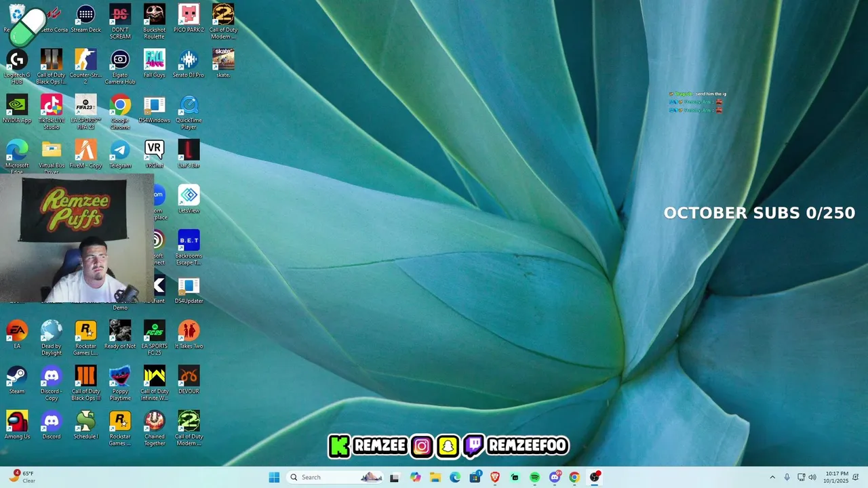
Task: Open the volume speaker tray icon
Action: click(812, 477)
